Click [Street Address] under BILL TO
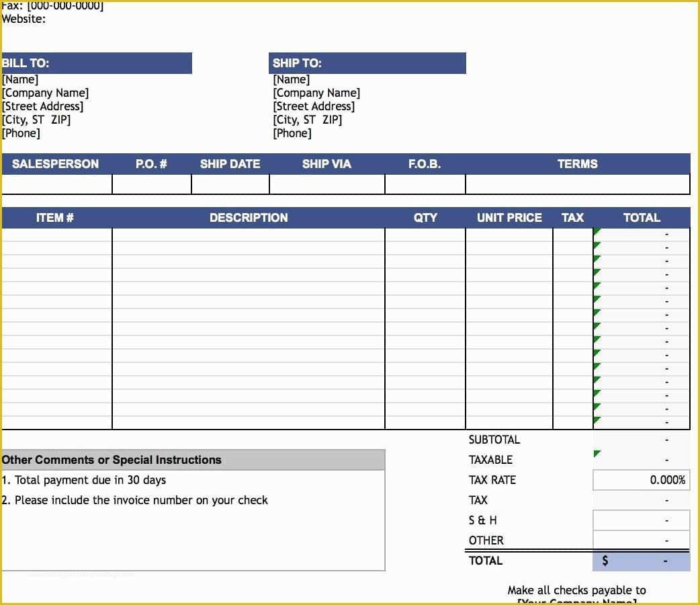Viewport: 700px width, 605px height. click(x=43, y=106)
